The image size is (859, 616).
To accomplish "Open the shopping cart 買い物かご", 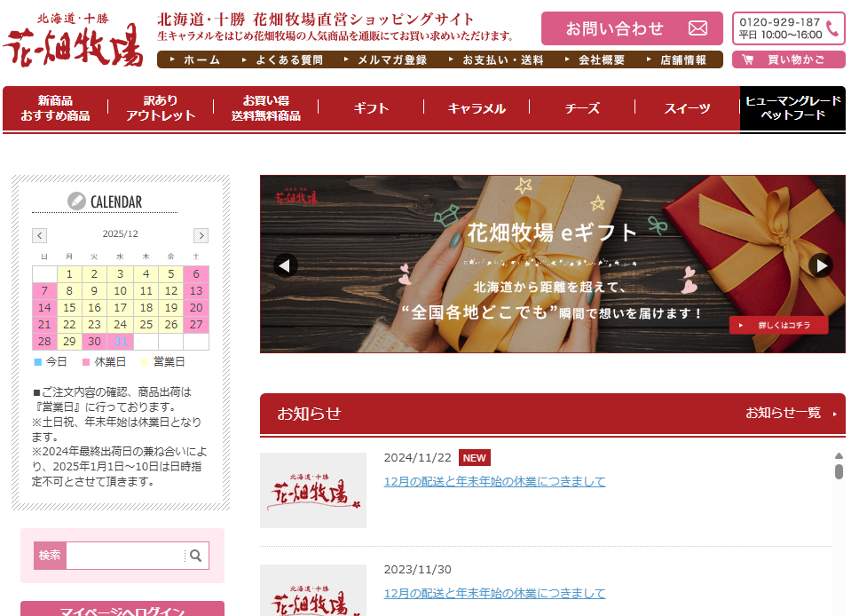I will coord(788,59).
